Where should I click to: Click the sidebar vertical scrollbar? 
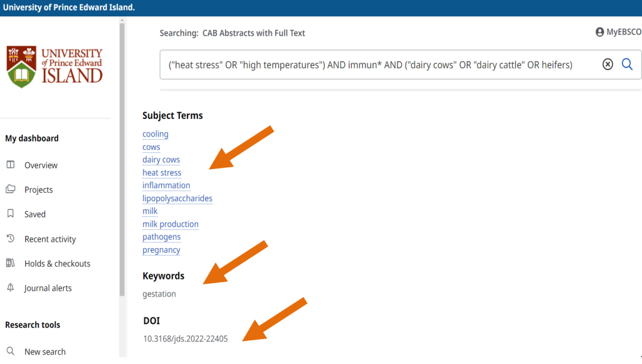point(122,157)
